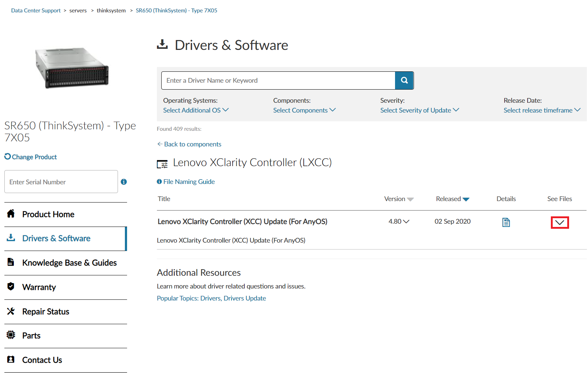
Task: Sort by Released column arrow
Action: click(x=466, y=199)
